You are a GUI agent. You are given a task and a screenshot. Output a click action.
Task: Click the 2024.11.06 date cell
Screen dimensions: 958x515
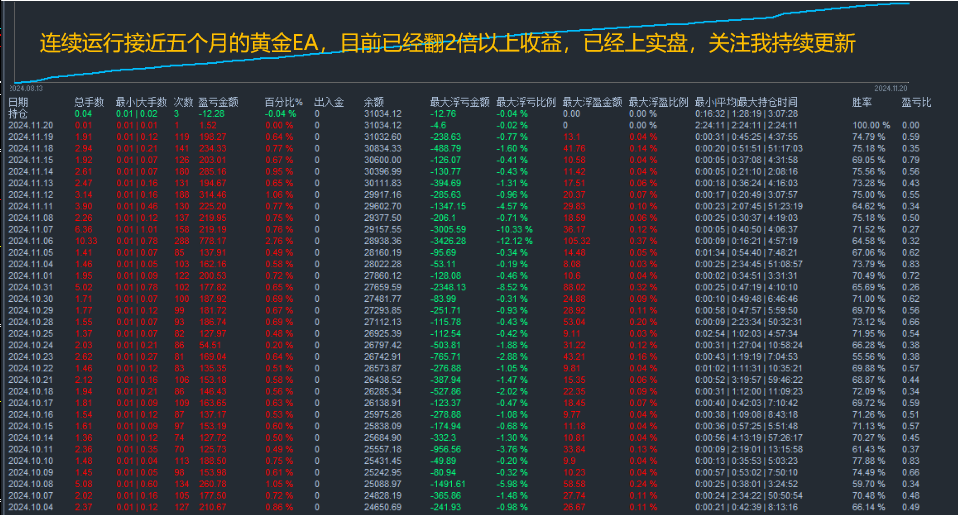pos(31,241)
